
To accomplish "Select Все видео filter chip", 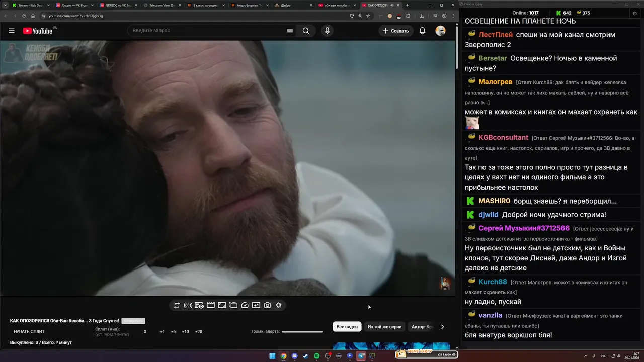I will [x=347, y=327].
